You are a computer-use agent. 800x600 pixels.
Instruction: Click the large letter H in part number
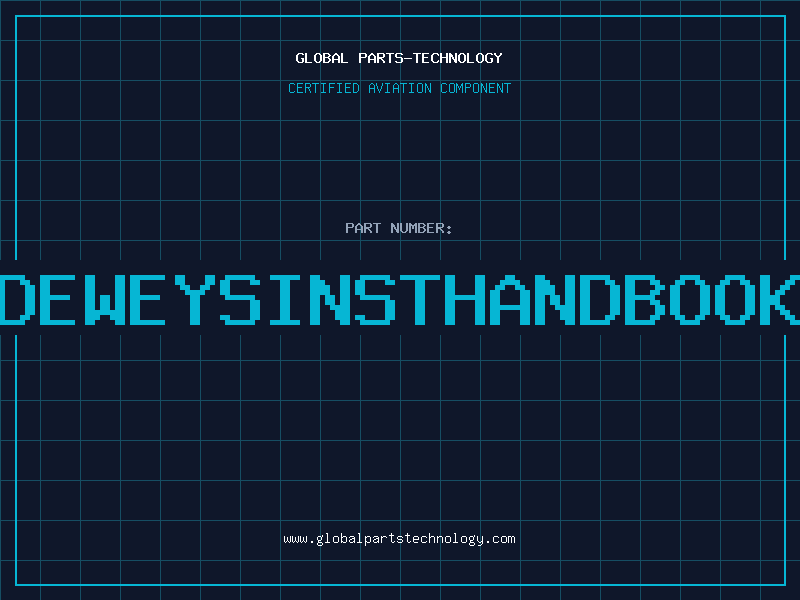coord(463,300)
